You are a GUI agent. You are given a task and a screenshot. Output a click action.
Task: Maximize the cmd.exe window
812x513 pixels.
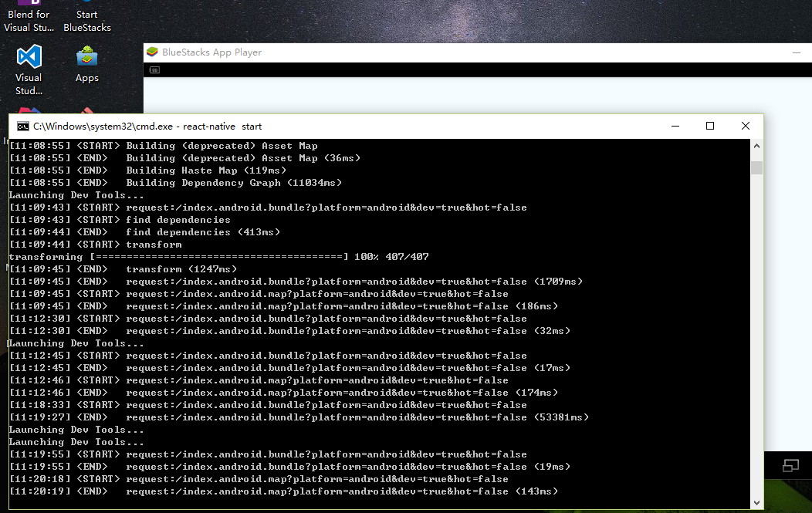(x=710, y=126)
